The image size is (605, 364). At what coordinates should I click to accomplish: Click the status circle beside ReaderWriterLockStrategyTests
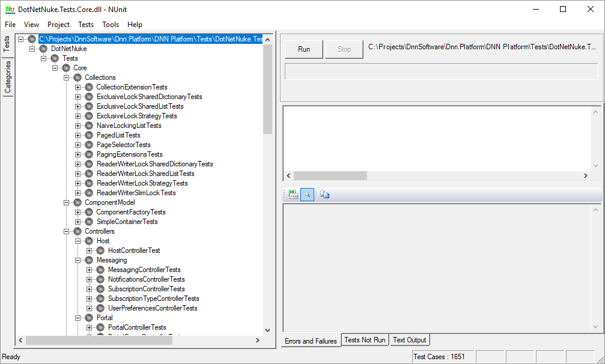(89, 184)
